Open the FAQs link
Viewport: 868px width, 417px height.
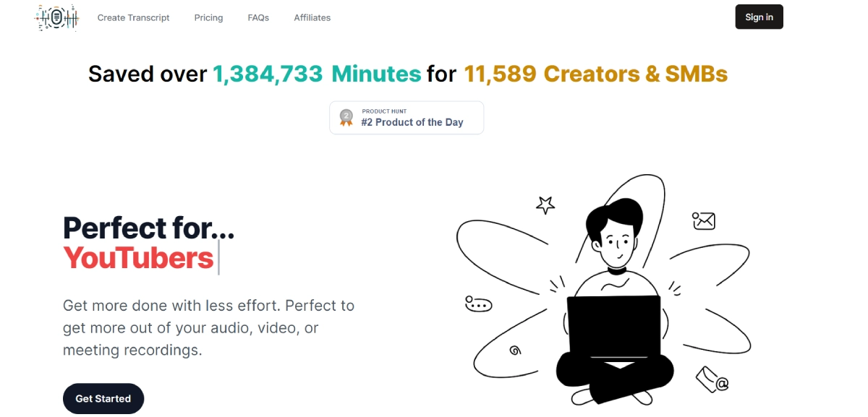[258, 17]
